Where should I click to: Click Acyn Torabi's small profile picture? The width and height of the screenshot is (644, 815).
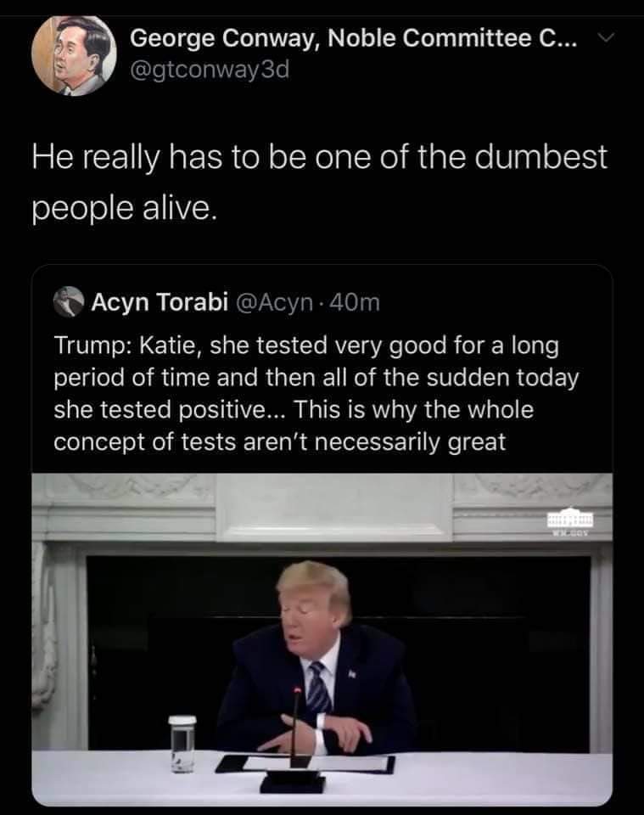point(68,302)
